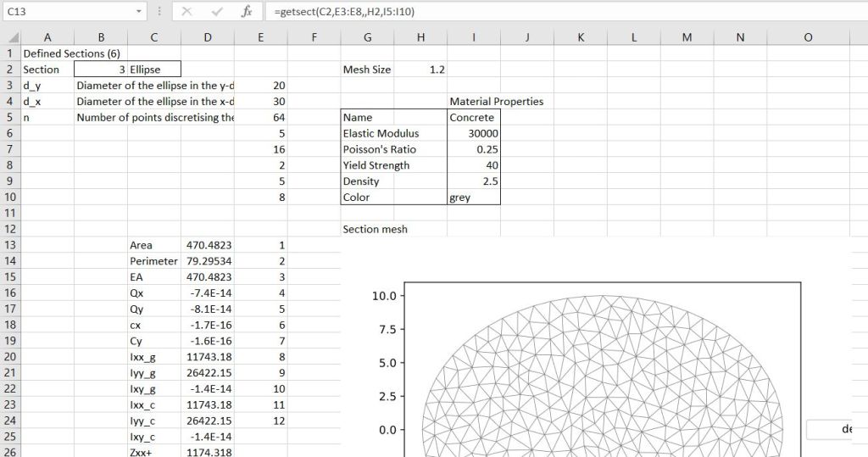The width and height of the screenshot is (868, 457).
Task: Click the Name Box showing C13
Action: [68, 12]
